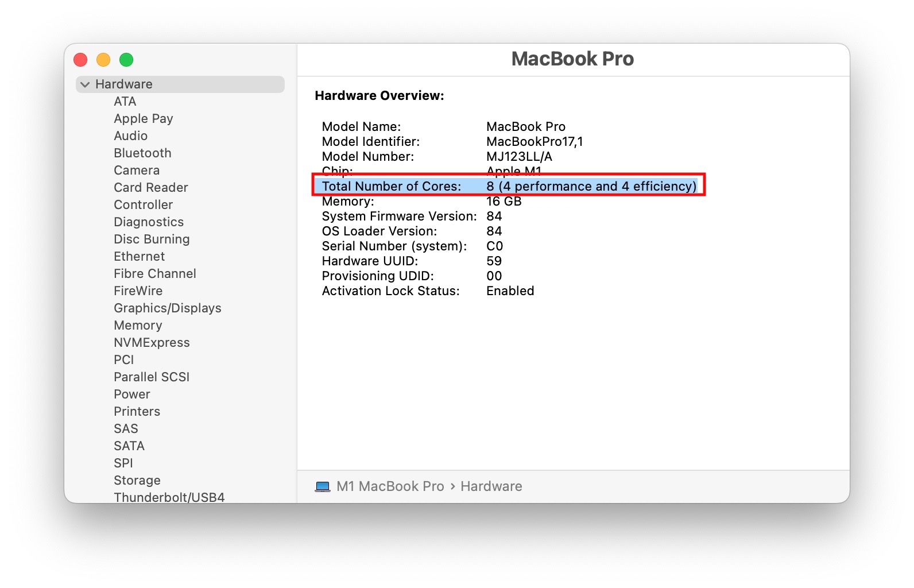Screen dimensions: 914x588
Task: Open the Camera hardware section
Action: [136, 170]
